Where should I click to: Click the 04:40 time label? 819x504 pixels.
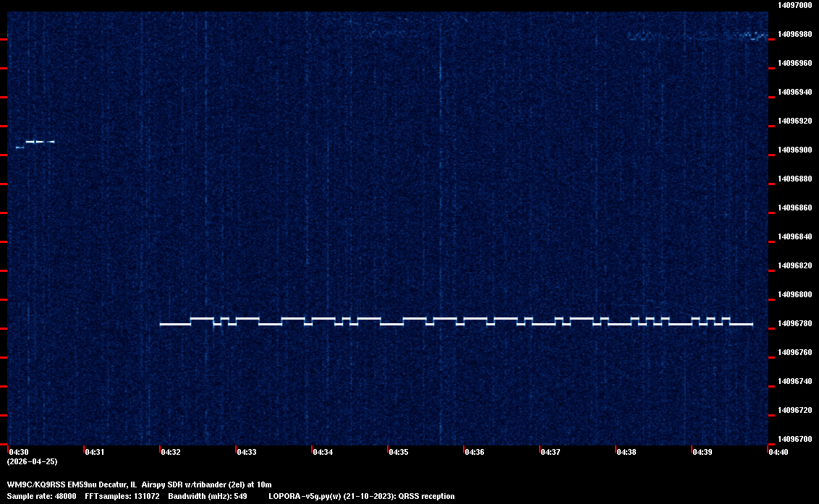[x=778, y=452]
